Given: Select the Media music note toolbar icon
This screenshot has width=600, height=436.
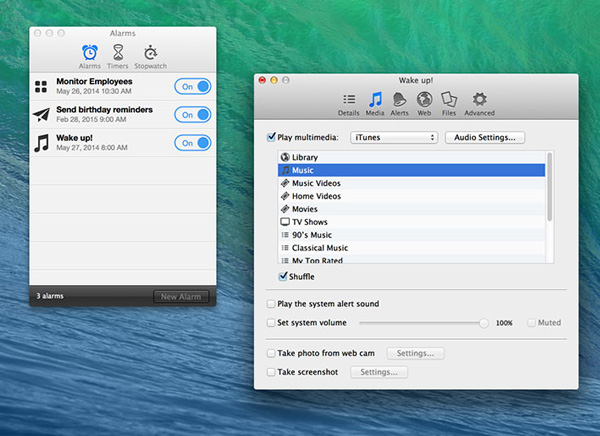Looking at the screenshot, I should 375,100.
